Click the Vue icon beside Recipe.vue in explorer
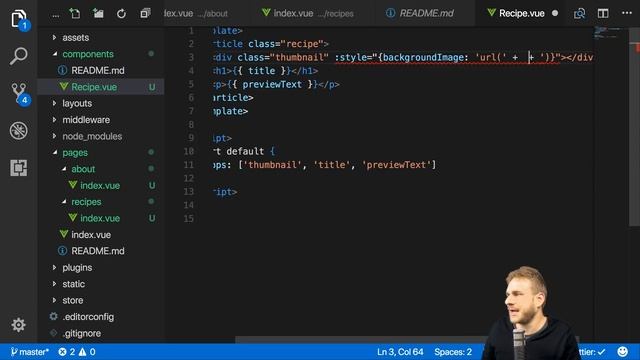 click(64, 87)
